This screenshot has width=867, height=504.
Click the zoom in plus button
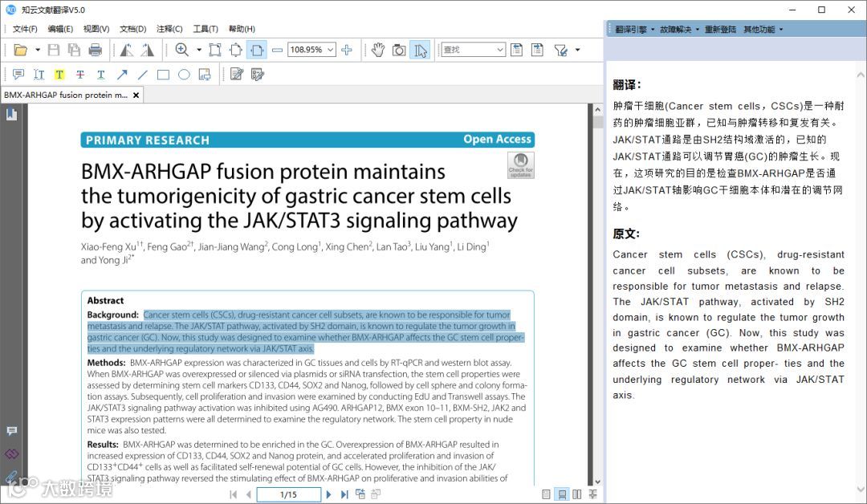point(347,50)
